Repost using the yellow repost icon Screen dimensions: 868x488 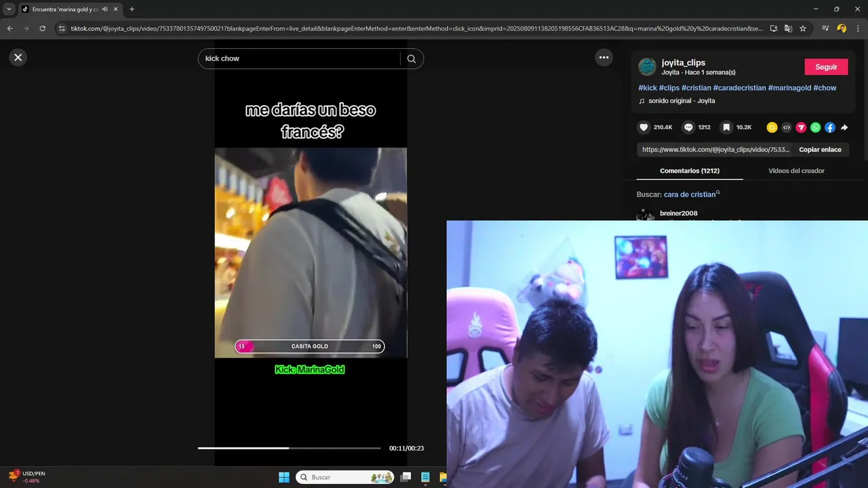click(x=772, y=127)
